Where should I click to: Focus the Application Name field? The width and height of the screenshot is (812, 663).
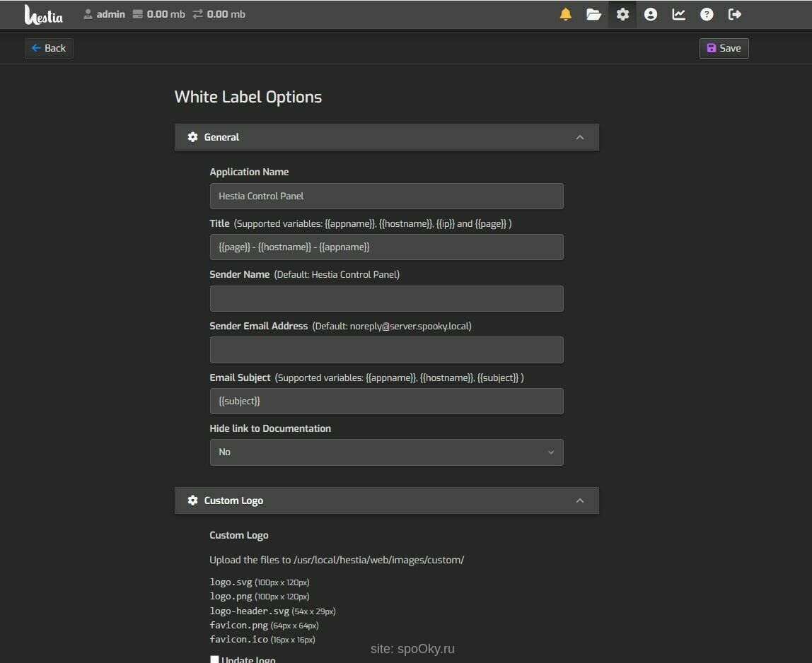[x=386, y=196]
